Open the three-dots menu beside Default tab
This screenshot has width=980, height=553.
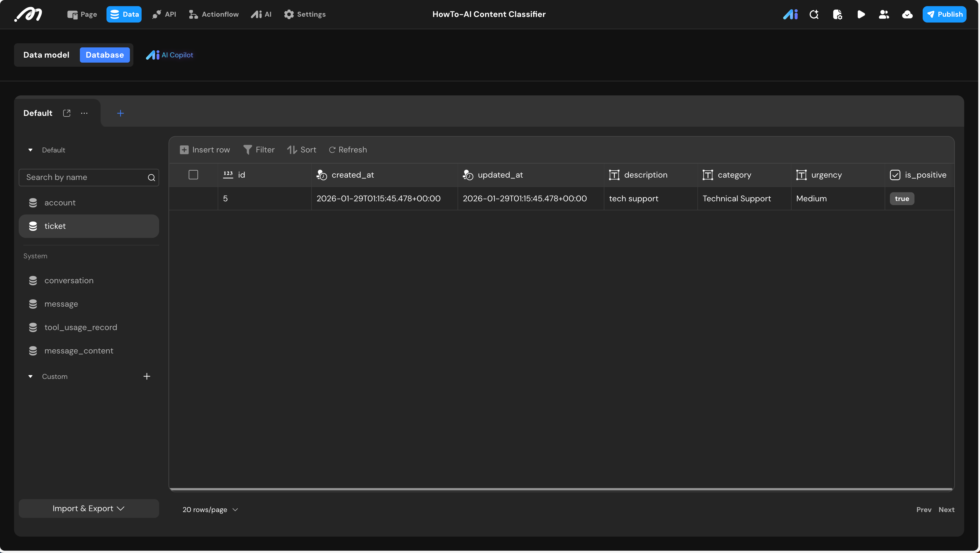coord(84,113)
